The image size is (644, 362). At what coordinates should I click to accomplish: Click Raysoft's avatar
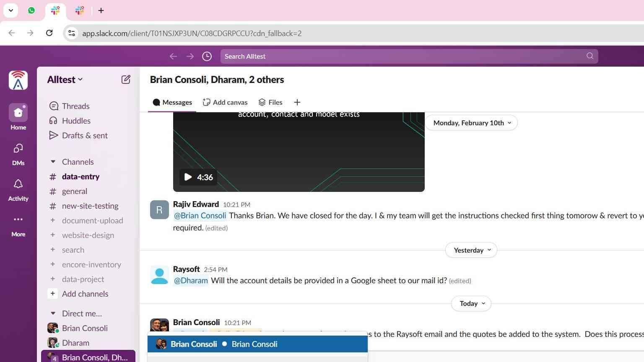click(159, 274)
